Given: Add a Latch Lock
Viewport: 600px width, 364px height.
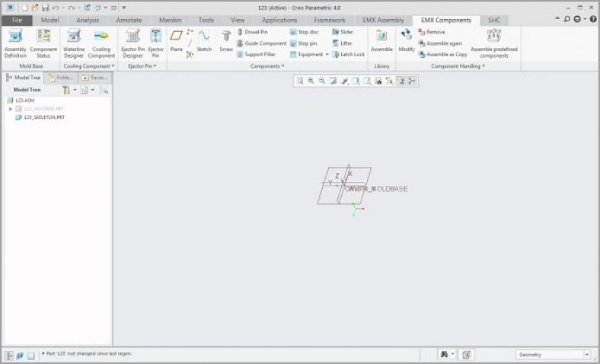Looking at the screenshot, I should pyautogui.click(x=349, y=54).
